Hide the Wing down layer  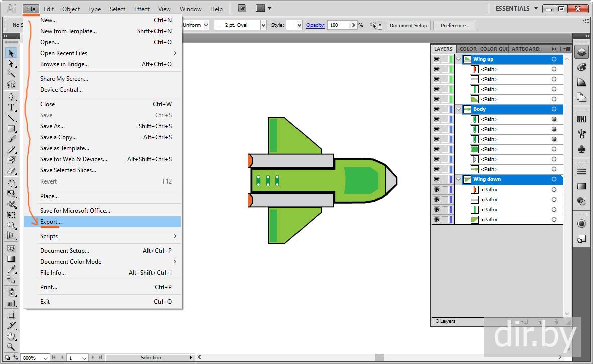point(436,179)
